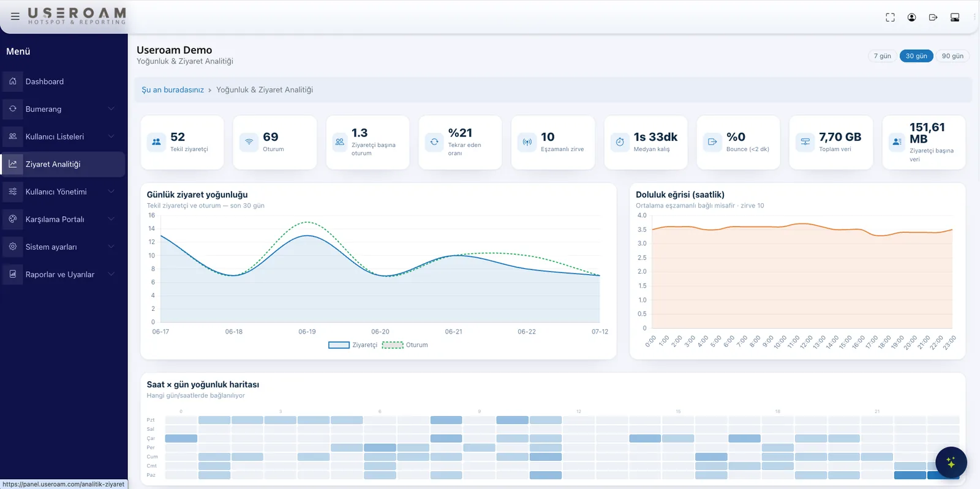Click the Medyan kalış stopwatch icon
Image resolution: width=980 pixels, height=489 pixels.
click(x=620, y=142)
